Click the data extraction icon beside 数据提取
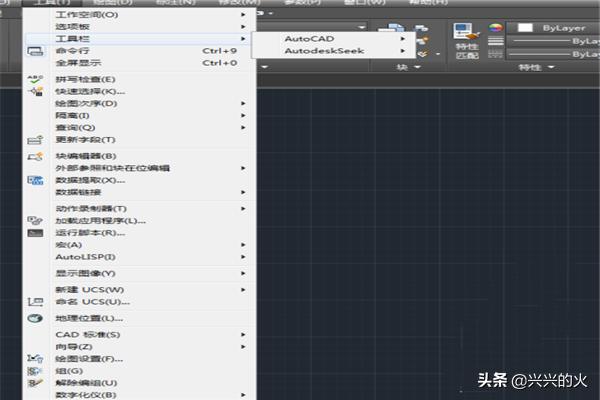This screenshot has width=600, height=400. coord(35,180)
